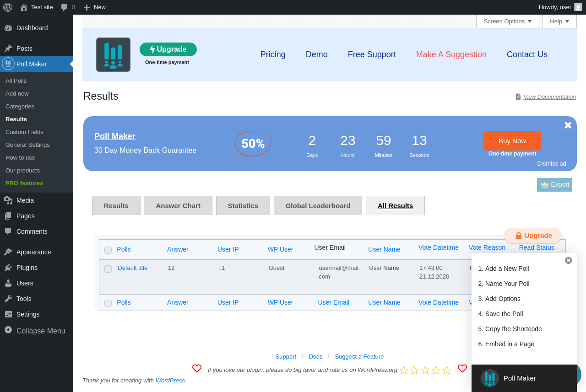The width and height of the screenshot is (586, 392).
Task: Open All Polls in the sidebar submenu
Action: [x=16, y=81]
